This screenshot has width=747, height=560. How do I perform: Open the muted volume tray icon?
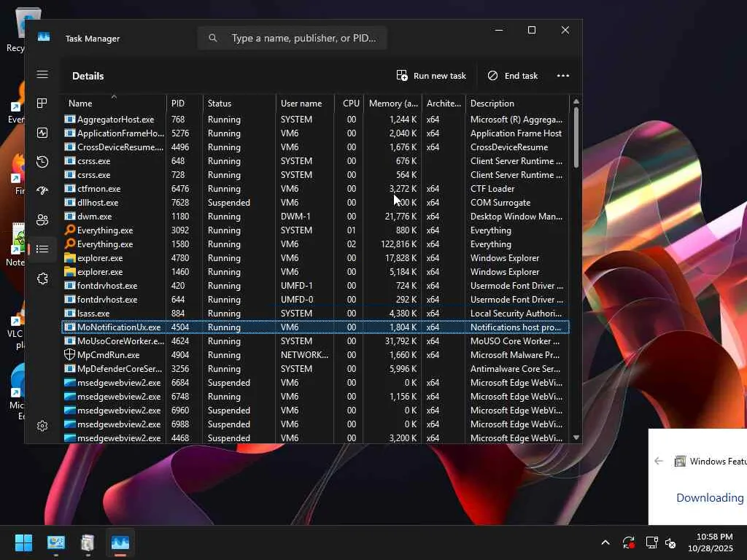(x=670, y=542)
